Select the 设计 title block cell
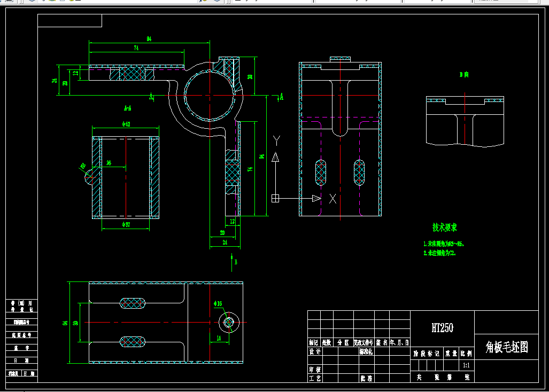Screen dimensions: 549x392 coord(315,351)
